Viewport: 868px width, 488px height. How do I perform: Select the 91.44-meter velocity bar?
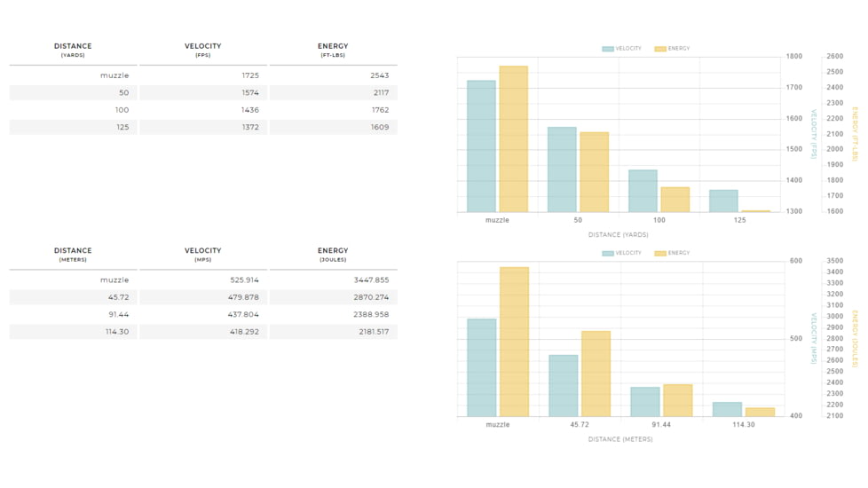click(x=645, y=401)
